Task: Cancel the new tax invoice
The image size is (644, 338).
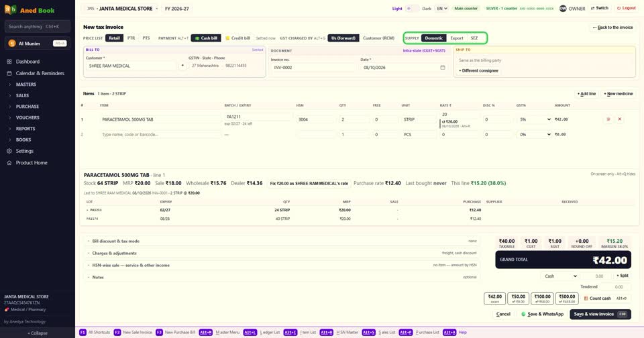Action: [503, 314]
